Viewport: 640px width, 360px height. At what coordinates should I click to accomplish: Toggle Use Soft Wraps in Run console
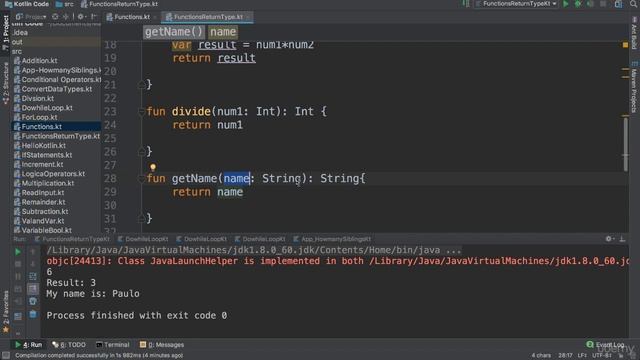[x=33, y=277]
